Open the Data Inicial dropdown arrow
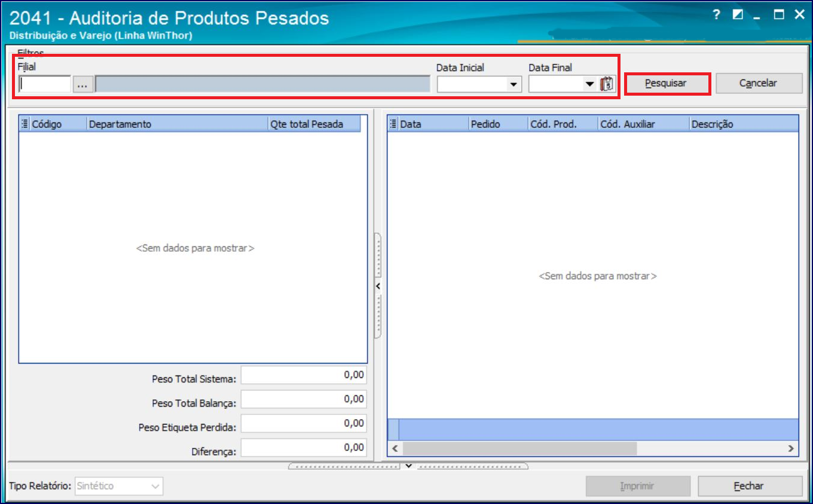 click(514, 85)
